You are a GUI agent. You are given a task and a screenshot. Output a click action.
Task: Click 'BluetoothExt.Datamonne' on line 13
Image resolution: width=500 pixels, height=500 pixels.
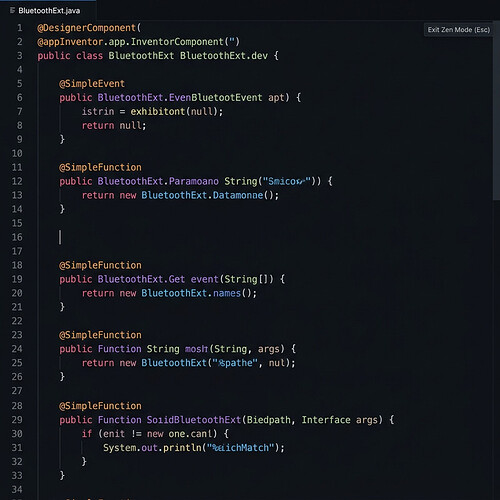(202, 195)
